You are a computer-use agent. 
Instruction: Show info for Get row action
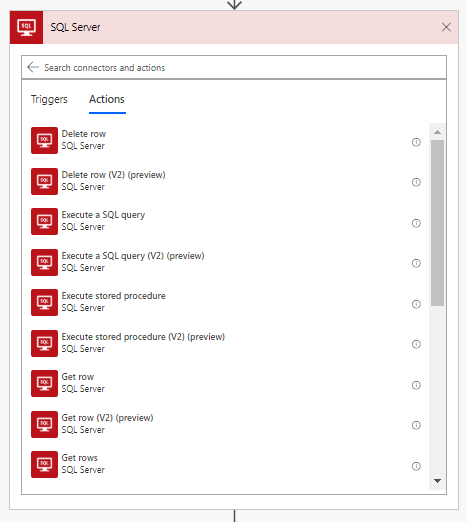[x=416, y=385]
